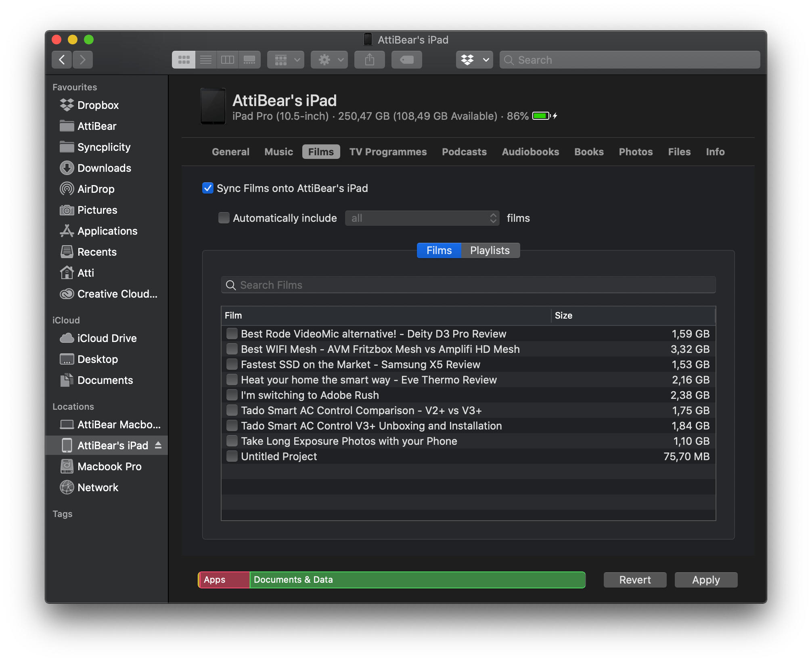Click the Edit Tags toolbar icon
This screenshot has height=663, width=812.
pyautogui.click(x=406, y=60)
